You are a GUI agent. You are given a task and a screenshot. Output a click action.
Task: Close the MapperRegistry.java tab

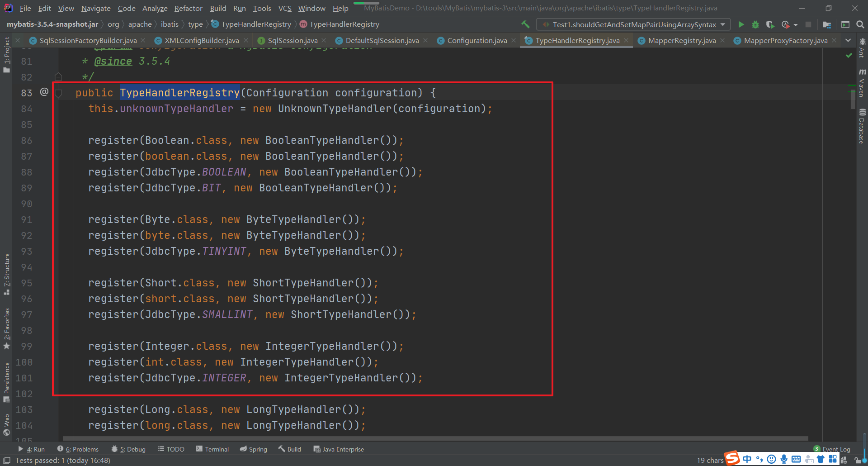pyautogui.click(x=722, y=41)
